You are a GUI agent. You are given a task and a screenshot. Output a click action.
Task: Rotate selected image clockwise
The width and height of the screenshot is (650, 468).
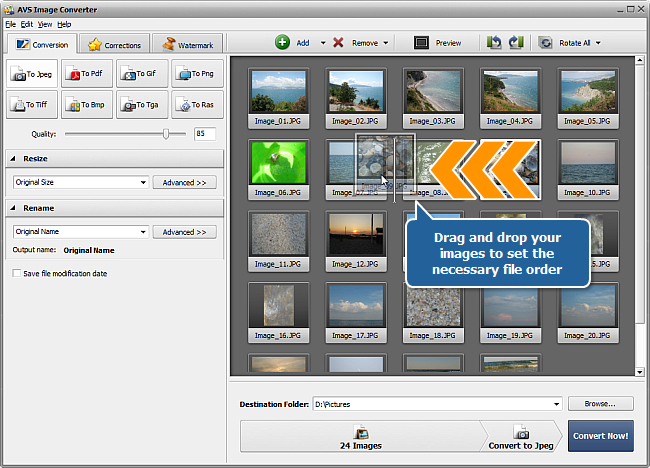point(516,42)
